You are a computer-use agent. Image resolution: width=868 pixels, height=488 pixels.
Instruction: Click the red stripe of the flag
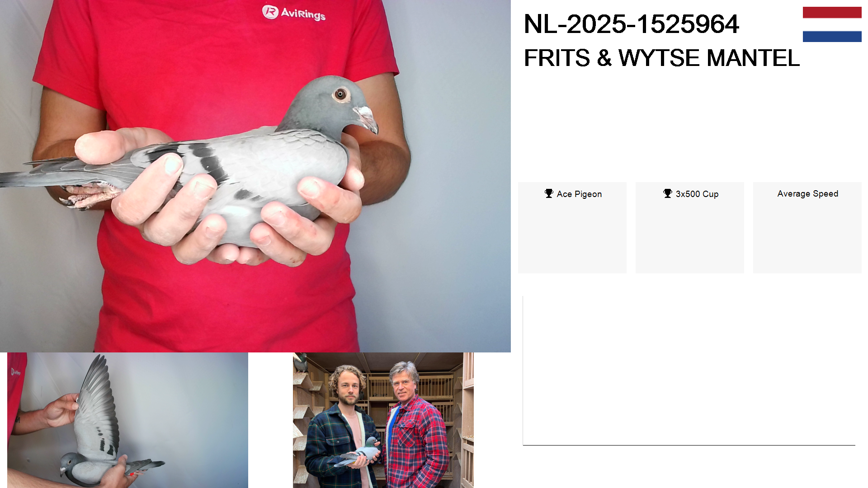pyautogui.click(x=832, y=13)
